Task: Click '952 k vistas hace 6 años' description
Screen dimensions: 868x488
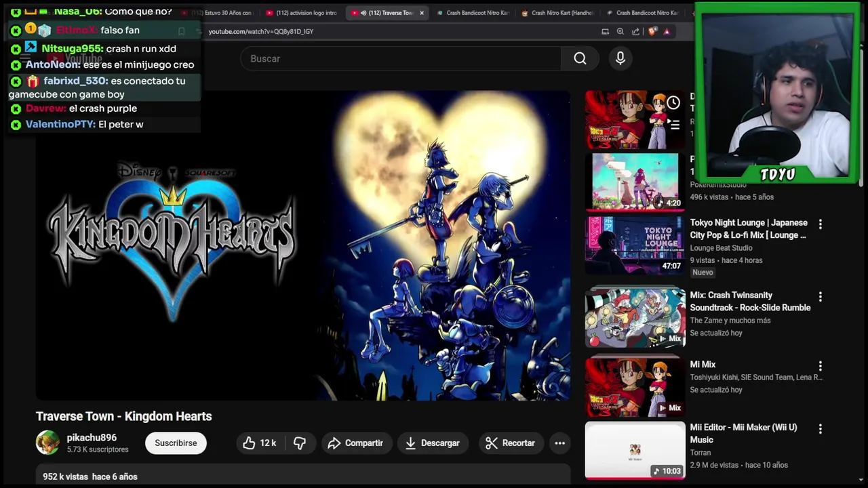Action: click(x=90, y=477)
